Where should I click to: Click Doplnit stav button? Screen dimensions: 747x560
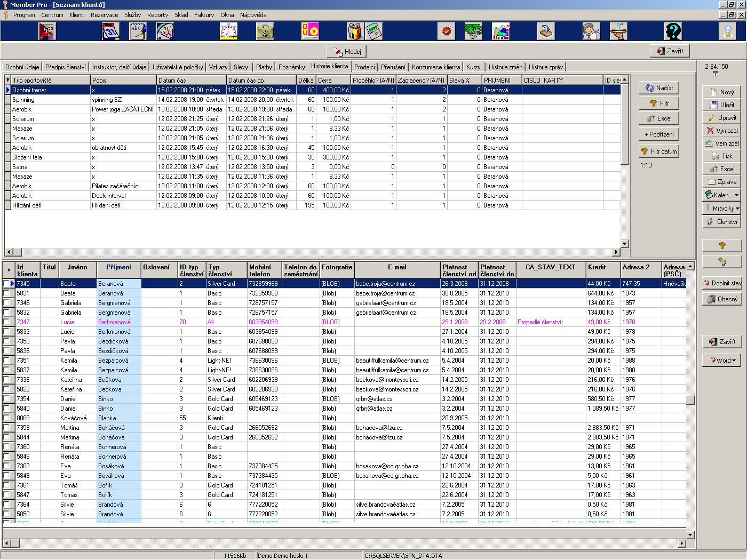(x=721, y=283)
